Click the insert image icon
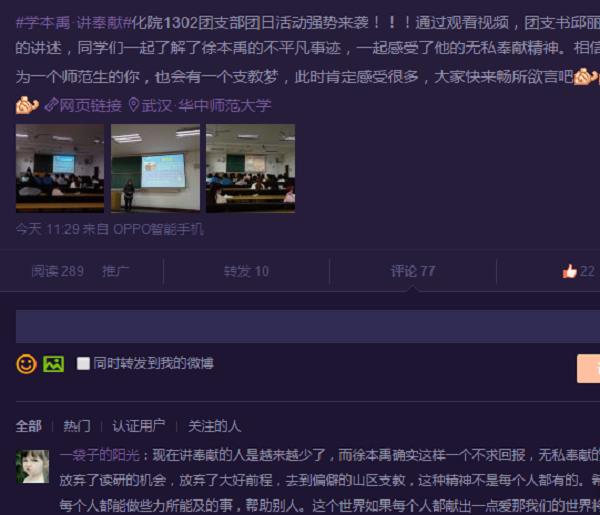 pos(53,364)
